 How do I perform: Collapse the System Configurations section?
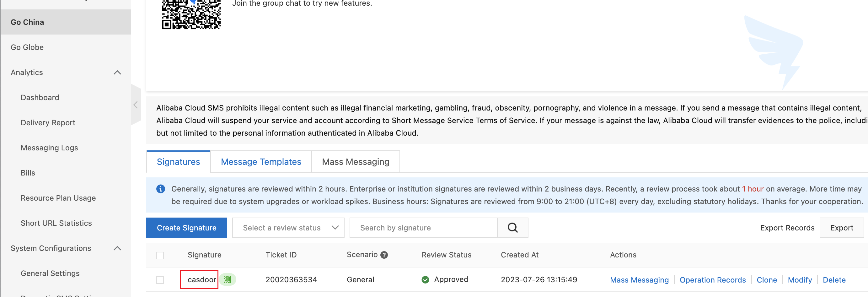coord(117,248)
